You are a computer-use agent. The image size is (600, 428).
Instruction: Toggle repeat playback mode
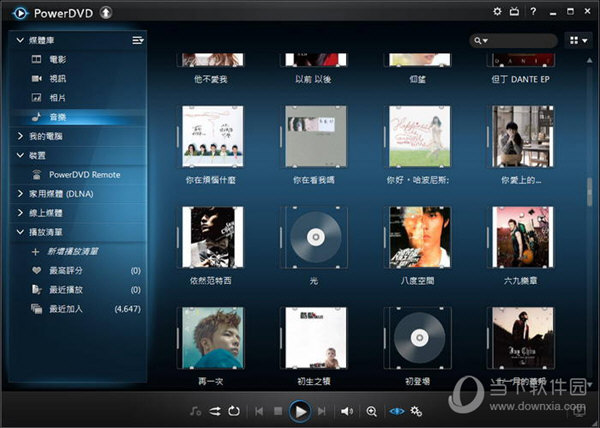pyautogui.click(x=234, y=411)
